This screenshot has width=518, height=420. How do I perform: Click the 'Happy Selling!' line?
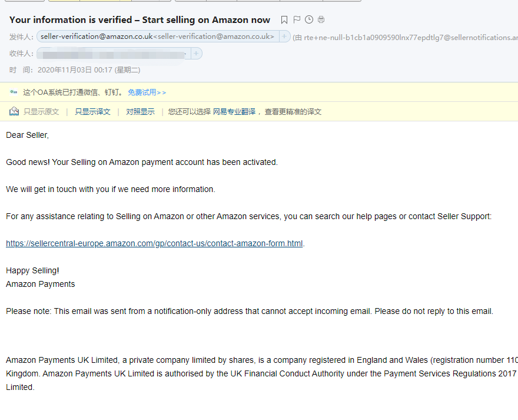coord(32,270)
